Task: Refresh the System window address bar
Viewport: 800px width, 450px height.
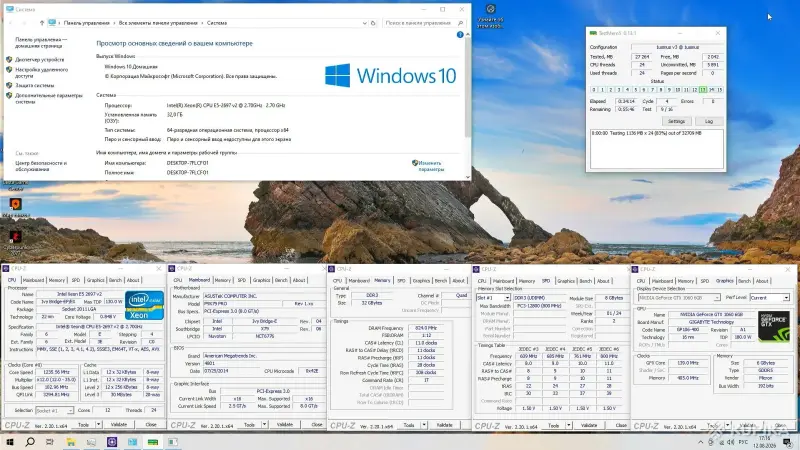Action: (373, 23)
